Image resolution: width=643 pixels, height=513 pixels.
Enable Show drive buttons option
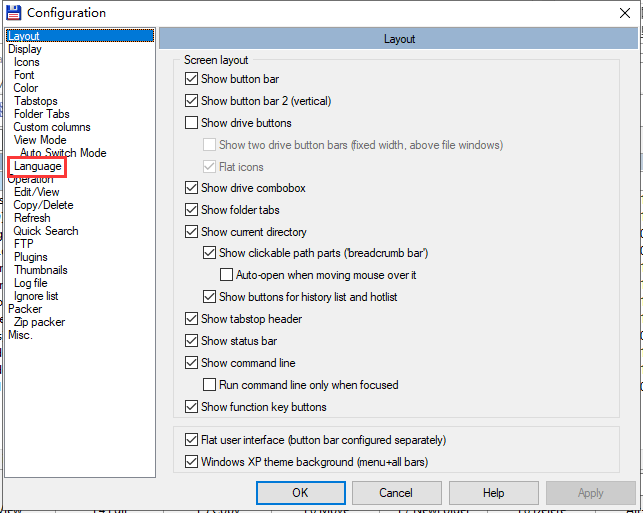tap(192, 123)
